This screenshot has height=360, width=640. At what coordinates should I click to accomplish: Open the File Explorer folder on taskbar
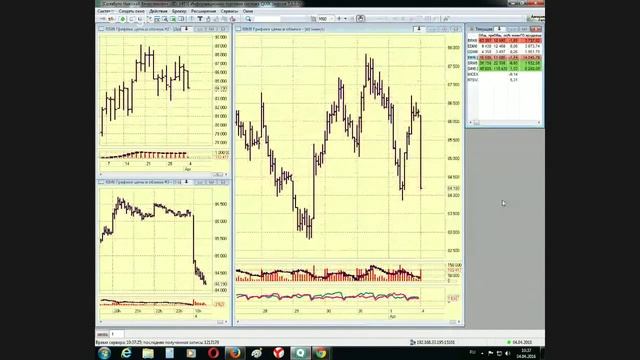148,353
